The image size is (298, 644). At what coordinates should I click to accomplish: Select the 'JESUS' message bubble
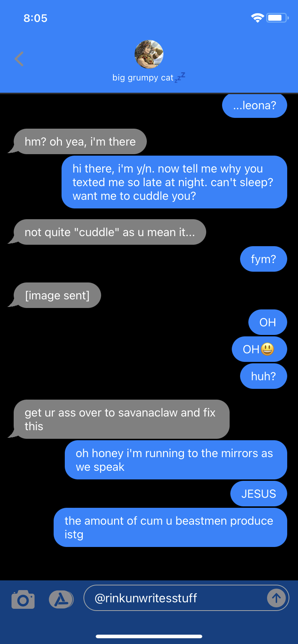coord(258,494)
